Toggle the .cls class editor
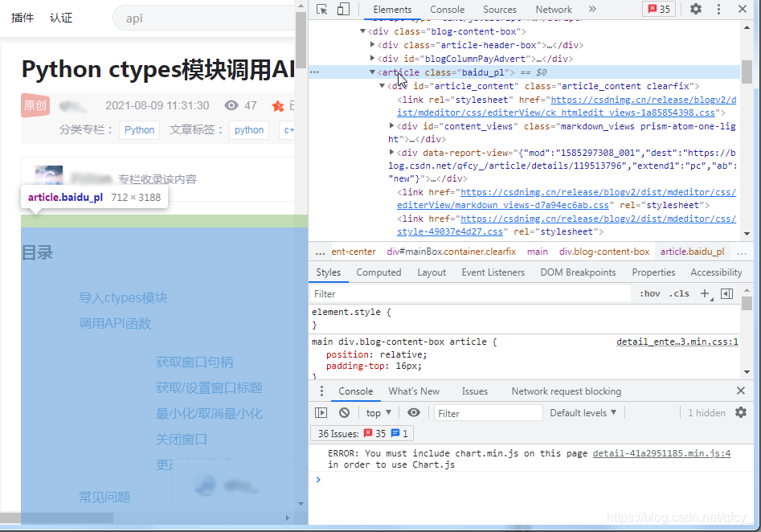Image resolution: width=761 pixels, height=532 pixels. pos(679,293)
